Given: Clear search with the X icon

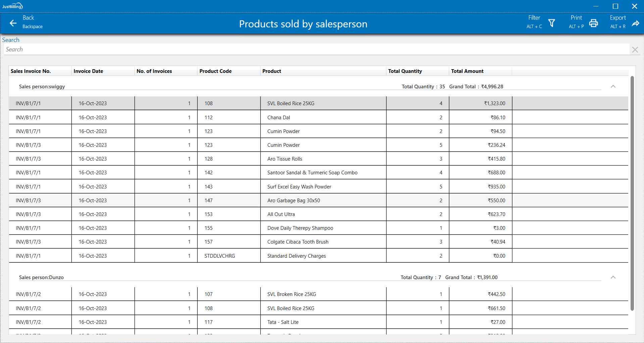Looking at the screenshot, I should 635,50.
